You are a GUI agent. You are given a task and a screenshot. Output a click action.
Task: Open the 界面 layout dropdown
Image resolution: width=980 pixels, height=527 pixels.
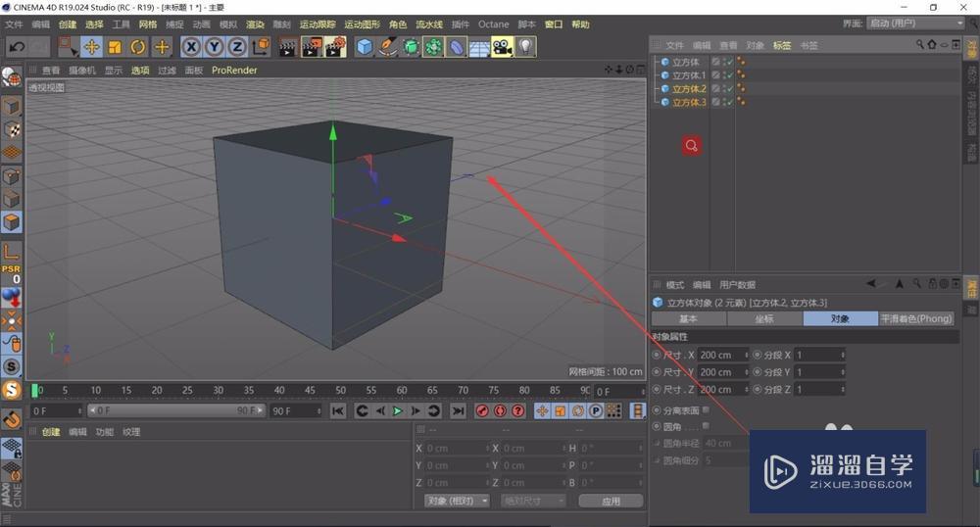[916, 24]
